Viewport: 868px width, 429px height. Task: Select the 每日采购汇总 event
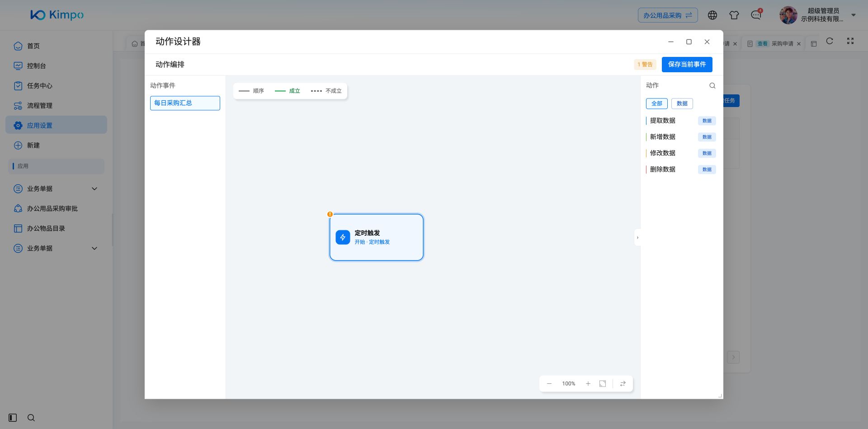(x=185, y=103)
